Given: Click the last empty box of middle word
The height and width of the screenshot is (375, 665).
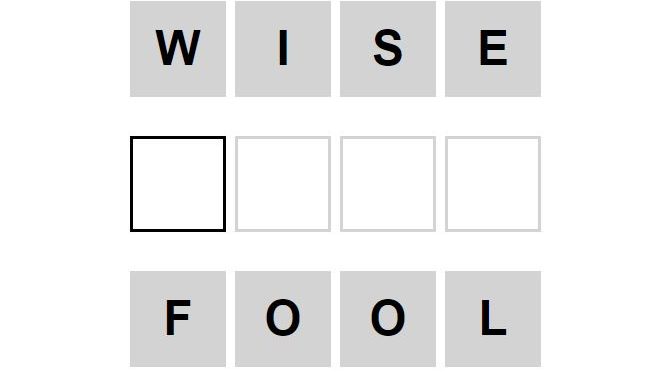Looking at the screenshot, I should tap(493, 184).
